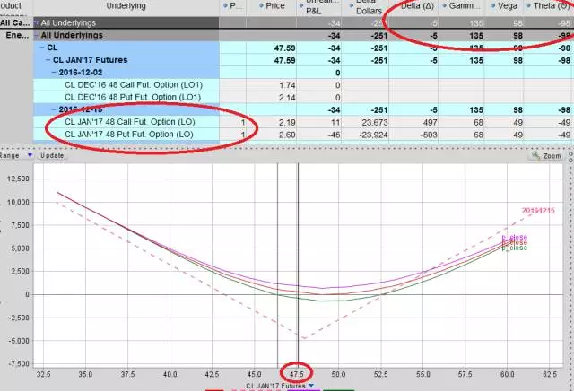Select the CL DEC'16 48 Put Fut. Option row
Viewport: 574px width, 392px height.
pos(129,95)
